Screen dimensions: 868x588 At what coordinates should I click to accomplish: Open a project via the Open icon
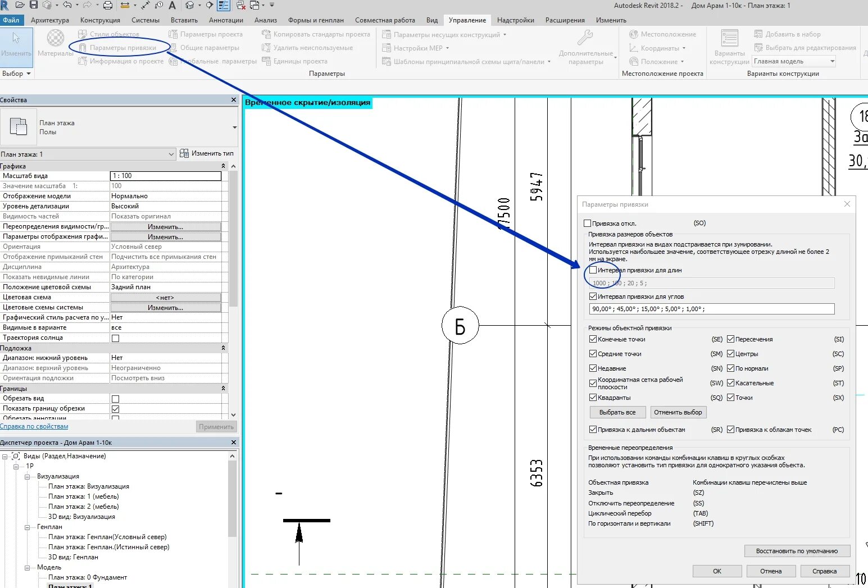point(20,5)
